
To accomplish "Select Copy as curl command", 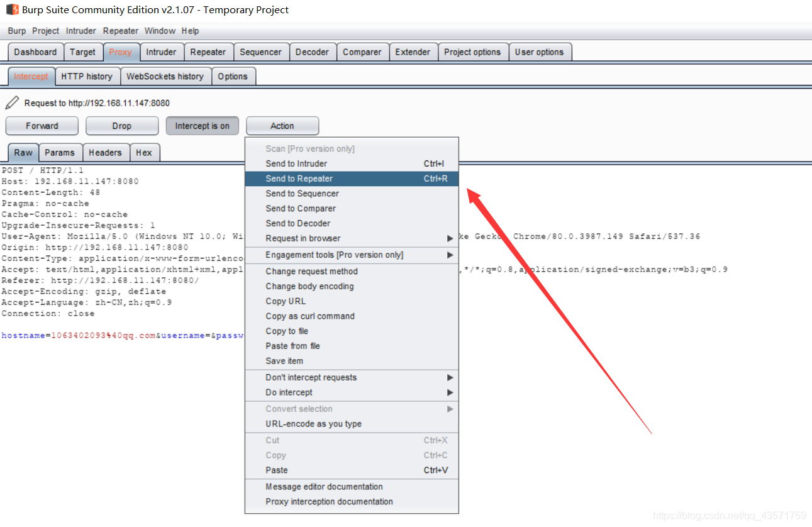I will point(352,316).
